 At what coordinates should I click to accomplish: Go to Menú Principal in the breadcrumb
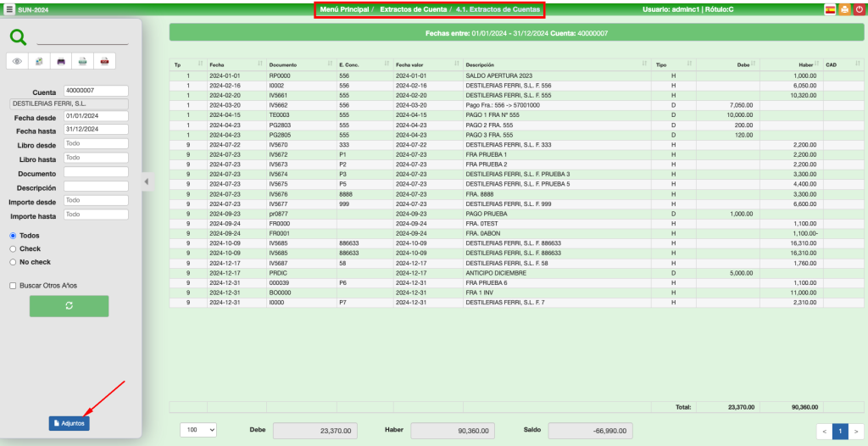[x=343, y=9]
